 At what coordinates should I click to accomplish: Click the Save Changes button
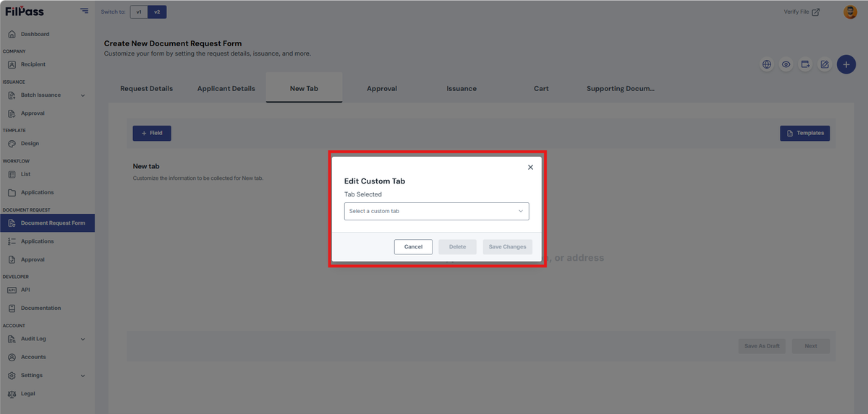point(507,247)
